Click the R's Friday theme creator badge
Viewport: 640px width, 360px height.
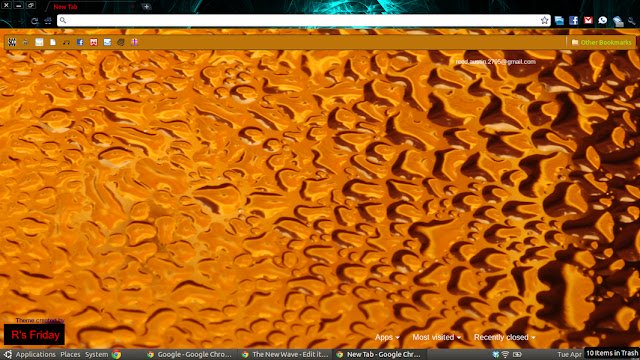[x=34, y=335]
